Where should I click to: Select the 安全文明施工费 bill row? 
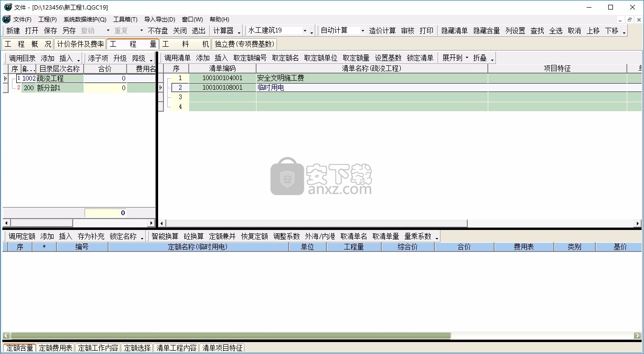pos(399,78)
